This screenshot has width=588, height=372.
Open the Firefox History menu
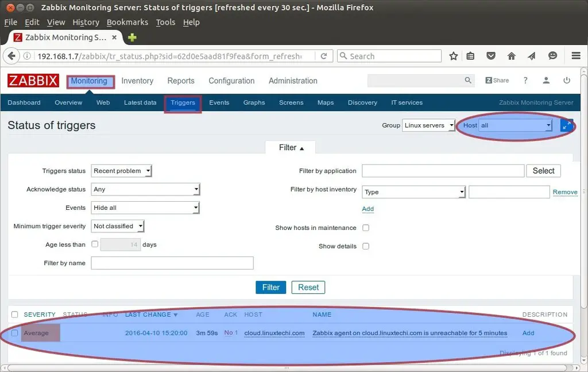(x=86, y=22)
